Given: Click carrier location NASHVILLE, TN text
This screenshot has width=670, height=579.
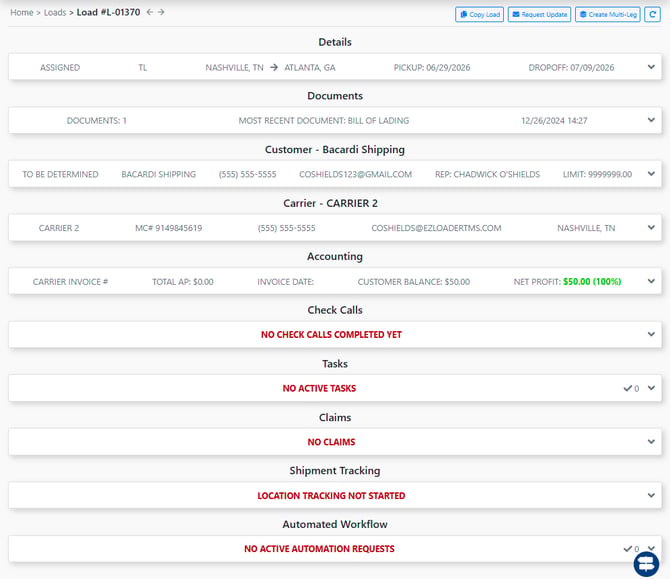Looking at the screenshot, I should [586, 228].
